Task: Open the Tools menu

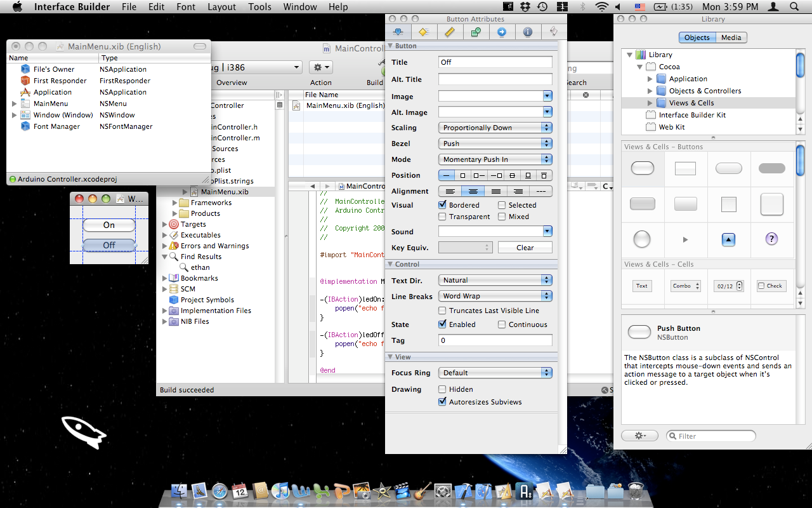Action: tap(259, 7)
